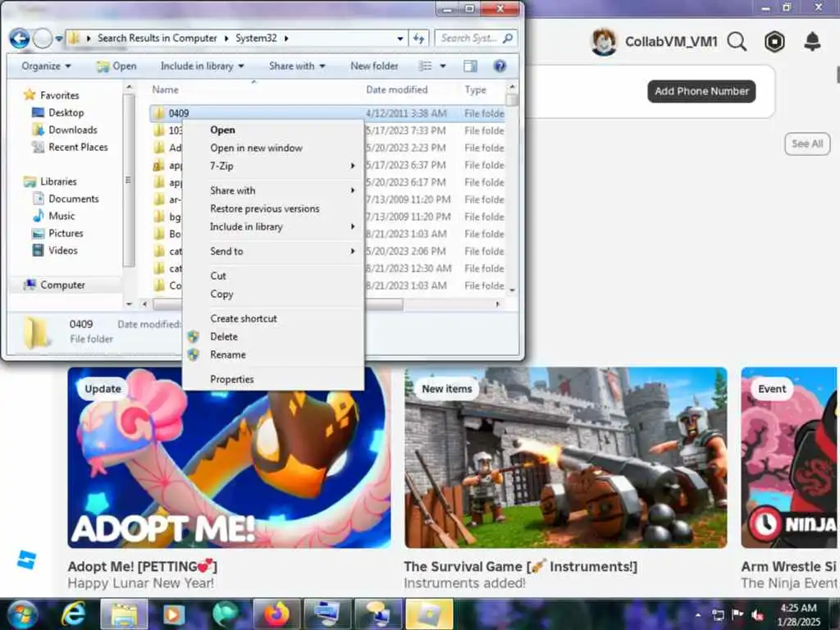Click the taskbar clock showing 4:25 AM
The width and height of the screenshot is (840, 630).
coord(799,614)
